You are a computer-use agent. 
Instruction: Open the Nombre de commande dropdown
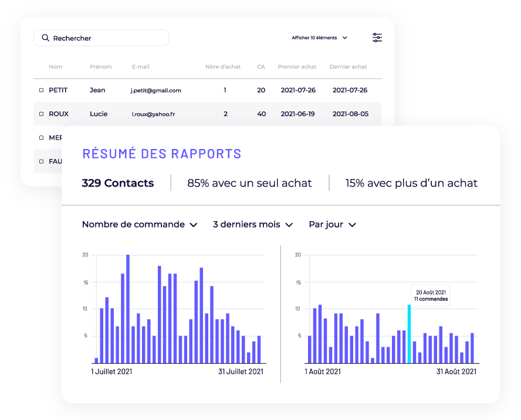click(x=140, y=225)
